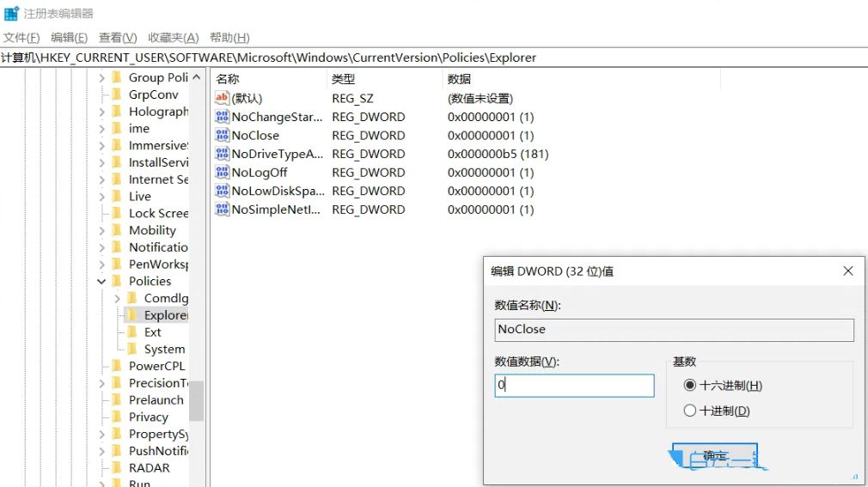Select the NoLowDiskSpa... DWORD icon

(x=222, y=191)
